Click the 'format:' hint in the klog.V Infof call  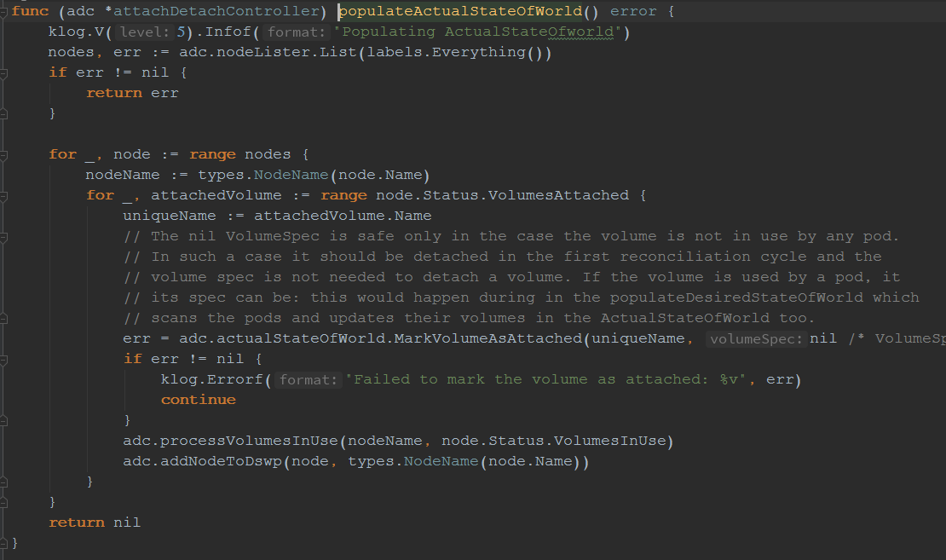coord(297,32)
